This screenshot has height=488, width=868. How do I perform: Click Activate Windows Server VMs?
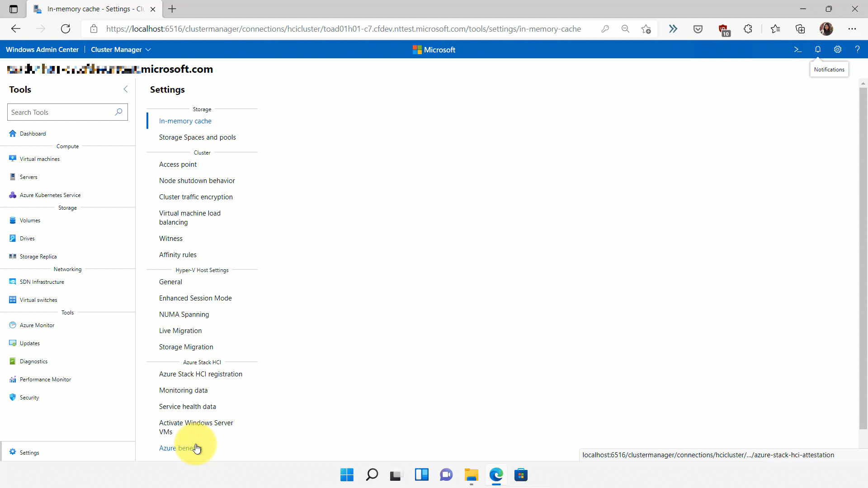point(196,427)
